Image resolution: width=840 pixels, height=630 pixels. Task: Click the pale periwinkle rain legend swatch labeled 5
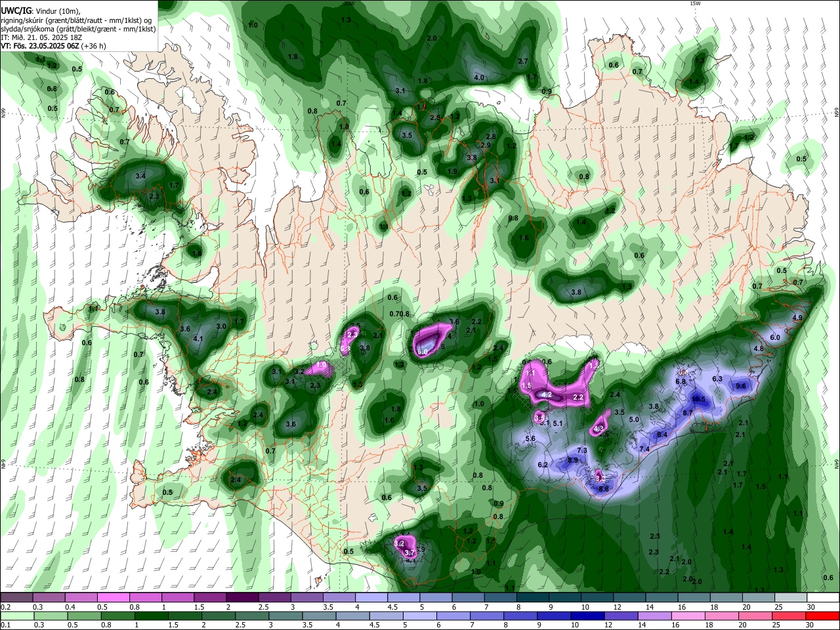click(x=420, y=616)
